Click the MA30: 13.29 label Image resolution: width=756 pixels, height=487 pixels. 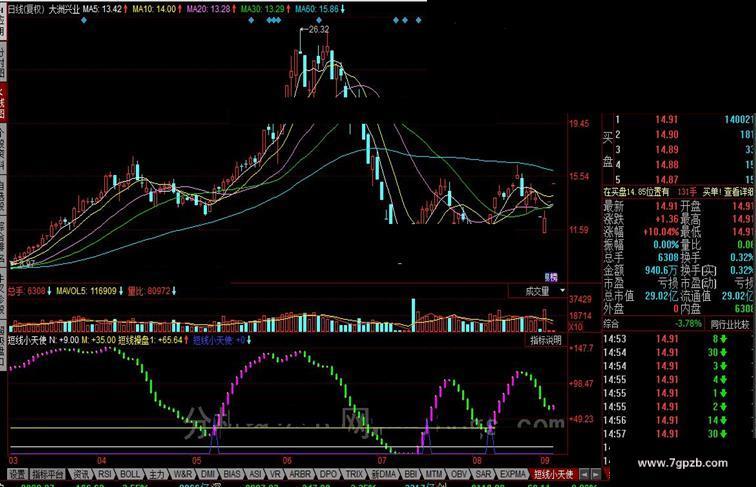(263, 9)
